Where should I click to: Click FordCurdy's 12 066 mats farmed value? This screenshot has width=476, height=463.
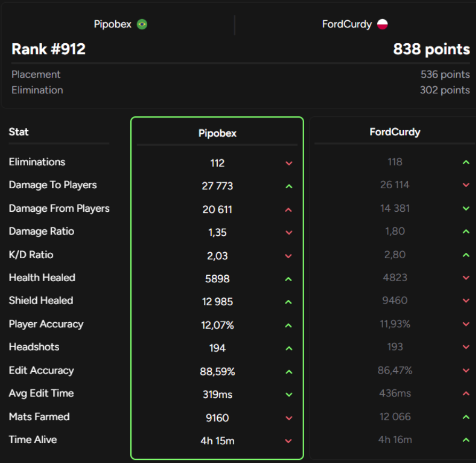click(395, 417)
